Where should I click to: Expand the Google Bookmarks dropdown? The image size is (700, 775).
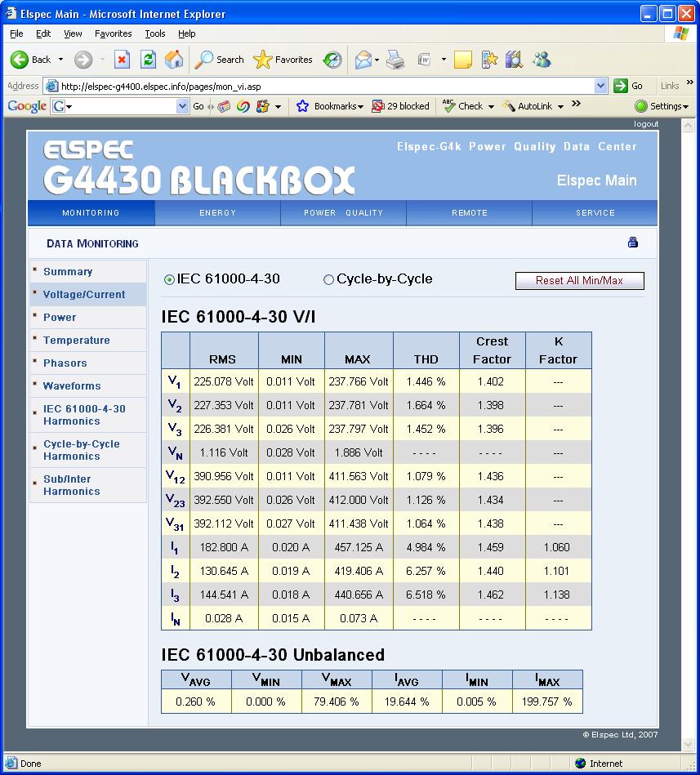(x=360, y=106)
